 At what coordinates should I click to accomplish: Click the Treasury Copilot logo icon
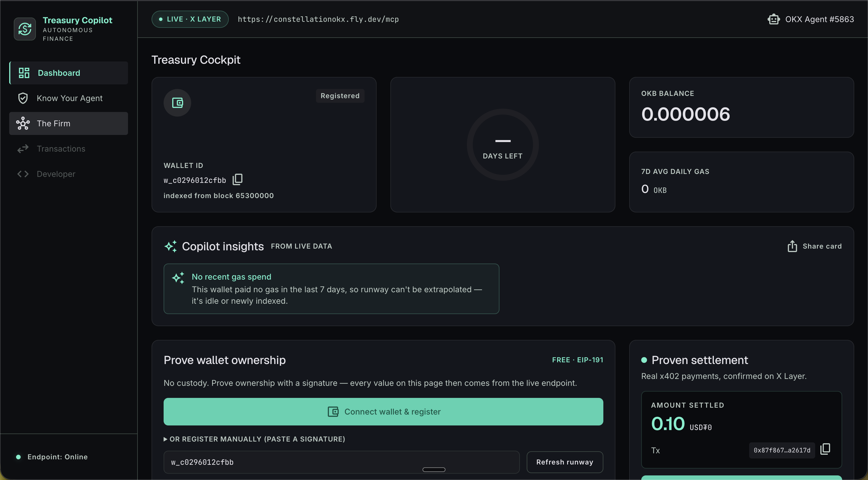(25, 29)
